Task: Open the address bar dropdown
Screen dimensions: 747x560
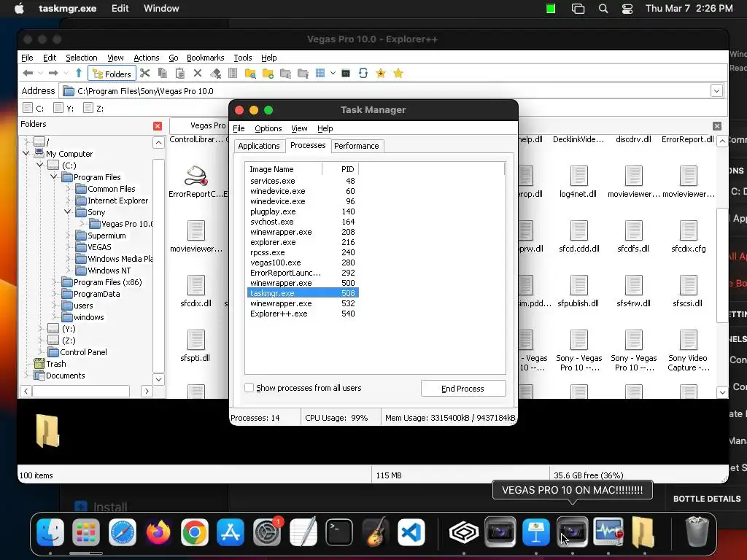Action: pos(716,90)
